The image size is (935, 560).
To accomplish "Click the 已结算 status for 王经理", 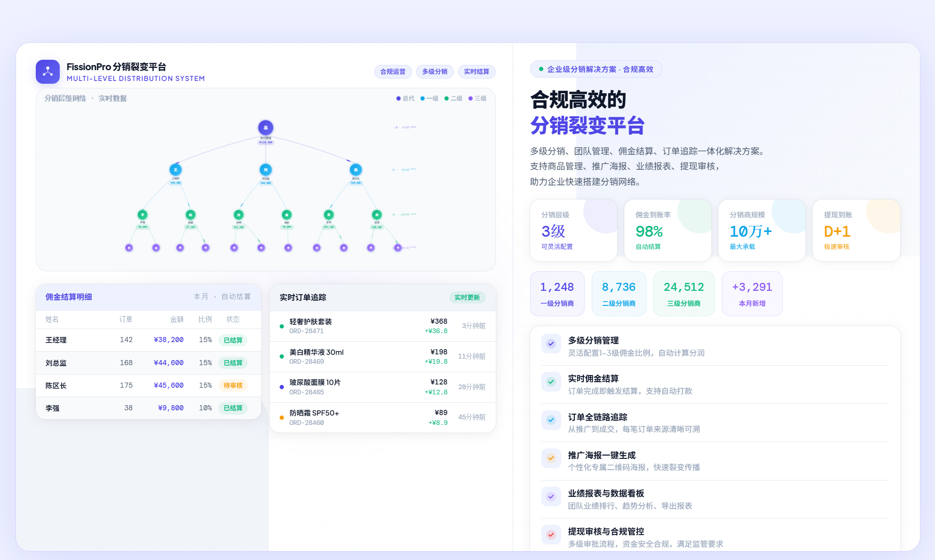I will pos(233,340).
